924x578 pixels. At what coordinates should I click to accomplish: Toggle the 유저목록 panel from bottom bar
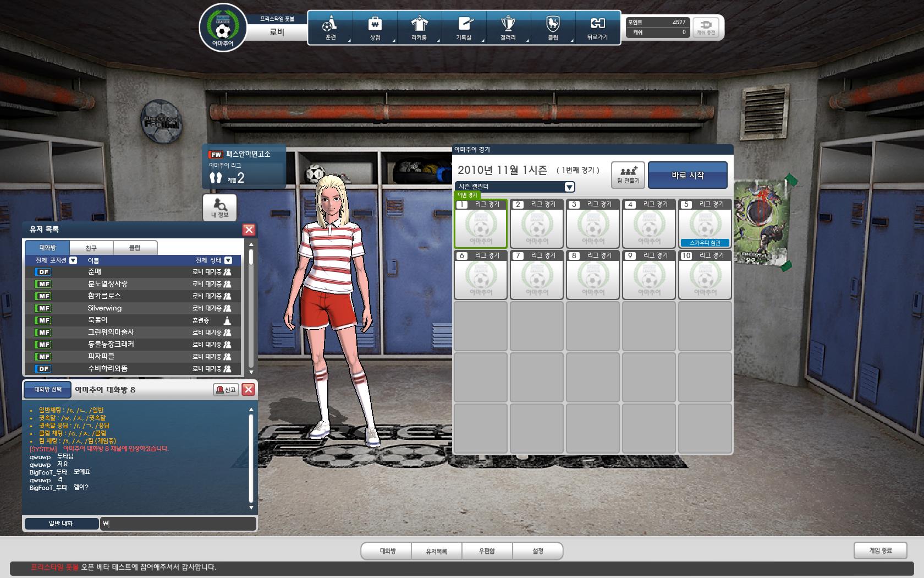coord(437,551)
